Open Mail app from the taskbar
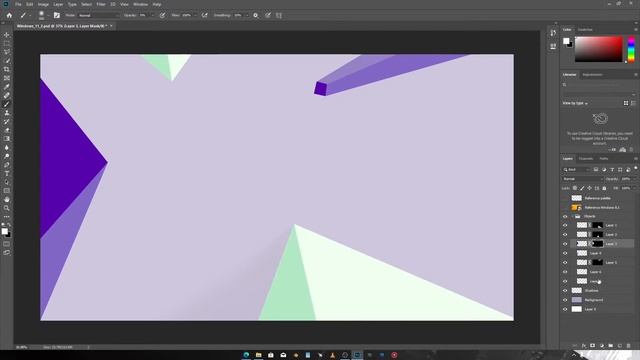The width and height of the screenshot is (640, 360). 283,355
